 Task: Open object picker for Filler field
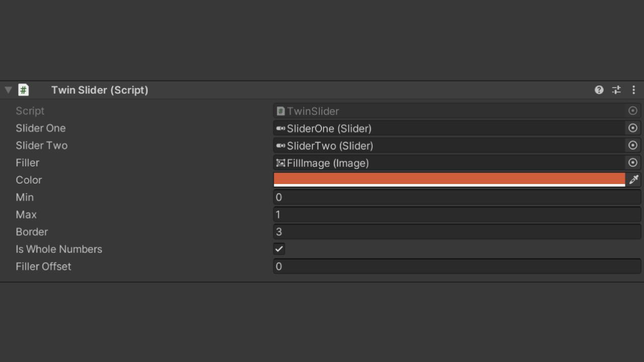click(633, 163)
